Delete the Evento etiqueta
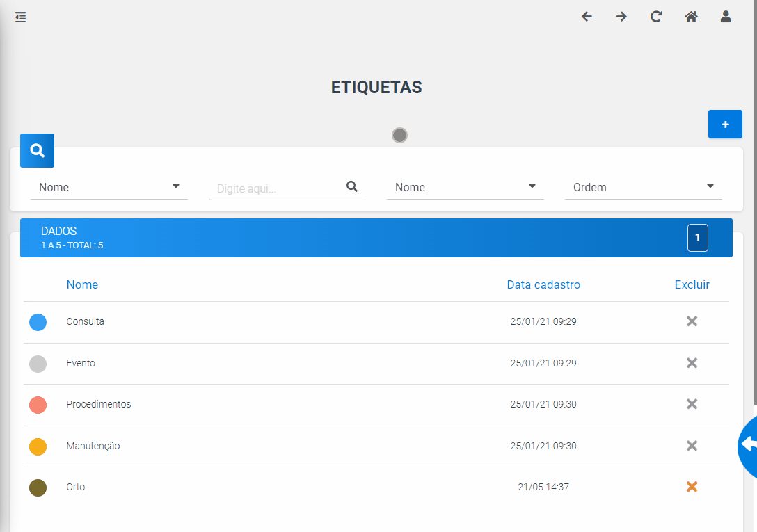The image size is (757, 532). click(692, 362)
